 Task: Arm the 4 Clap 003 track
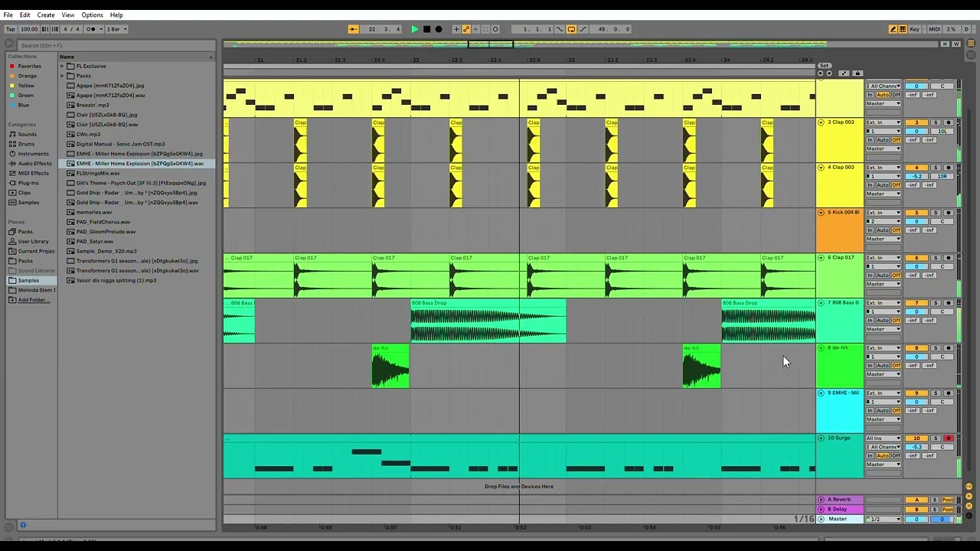tap(949, 168)
